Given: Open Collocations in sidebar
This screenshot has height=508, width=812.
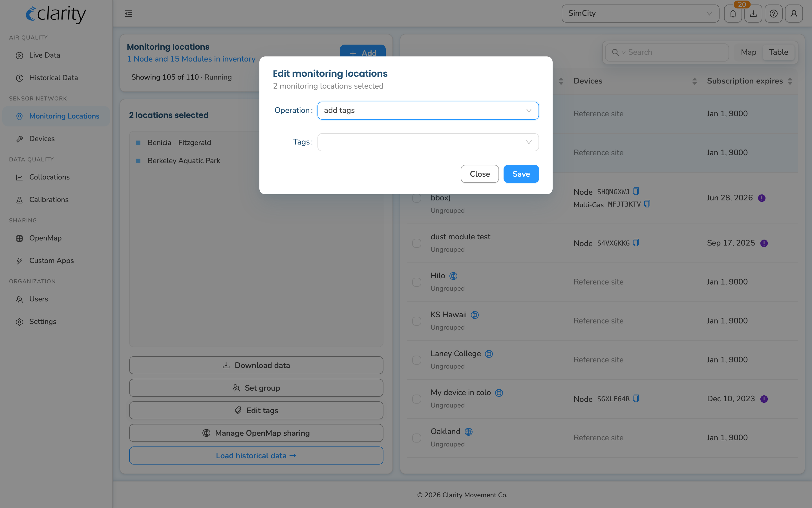Looking at the screenshot, I should coord(56,177).
